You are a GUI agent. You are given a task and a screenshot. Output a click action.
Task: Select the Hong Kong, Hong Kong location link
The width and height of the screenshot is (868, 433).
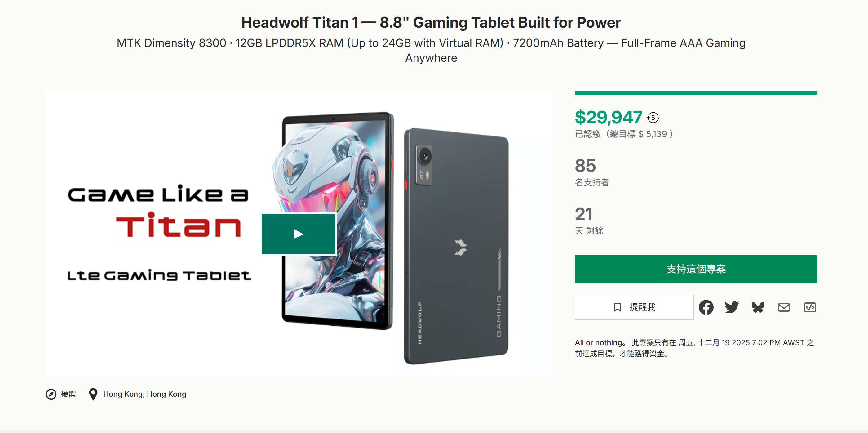point(144,394)
